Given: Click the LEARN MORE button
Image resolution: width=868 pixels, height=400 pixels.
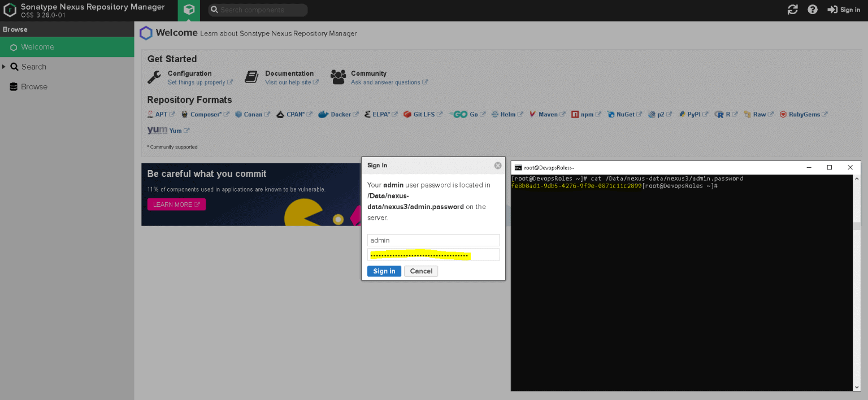Looking at the screenshot, I should point(176,204).
